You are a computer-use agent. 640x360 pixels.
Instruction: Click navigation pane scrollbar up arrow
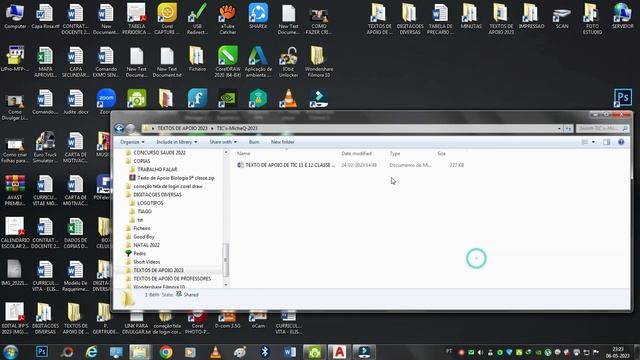click(226, 152)
